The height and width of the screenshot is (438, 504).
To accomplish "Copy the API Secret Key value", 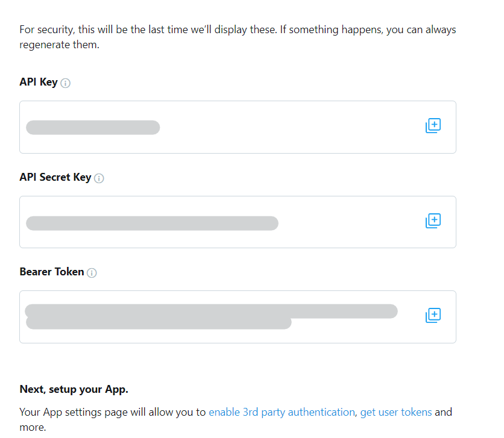I will [433, 221].
